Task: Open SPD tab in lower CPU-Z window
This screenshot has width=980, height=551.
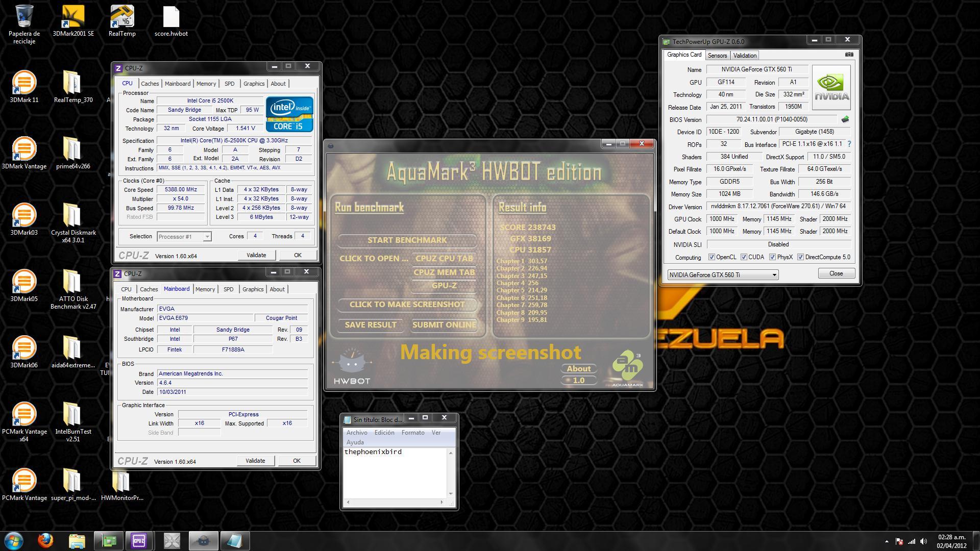Action: 228,289
